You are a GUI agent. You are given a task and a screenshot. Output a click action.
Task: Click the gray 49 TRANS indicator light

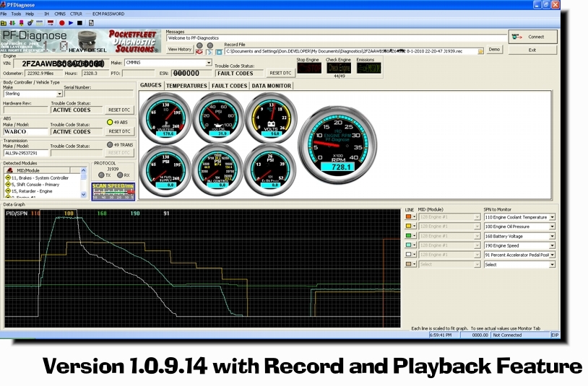110,144
